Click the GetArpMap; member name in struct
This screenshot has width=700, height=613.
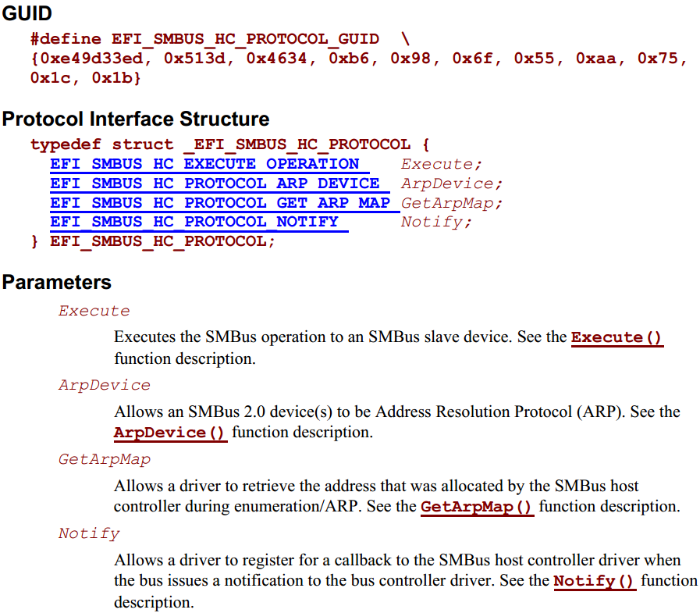click(x=452, y=203)
